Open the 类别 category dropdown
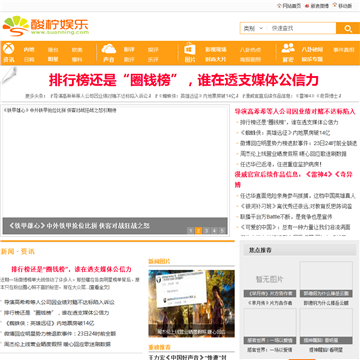Viewport: 360px width, 360px height. pyautogui.click(x=253, y=28)
